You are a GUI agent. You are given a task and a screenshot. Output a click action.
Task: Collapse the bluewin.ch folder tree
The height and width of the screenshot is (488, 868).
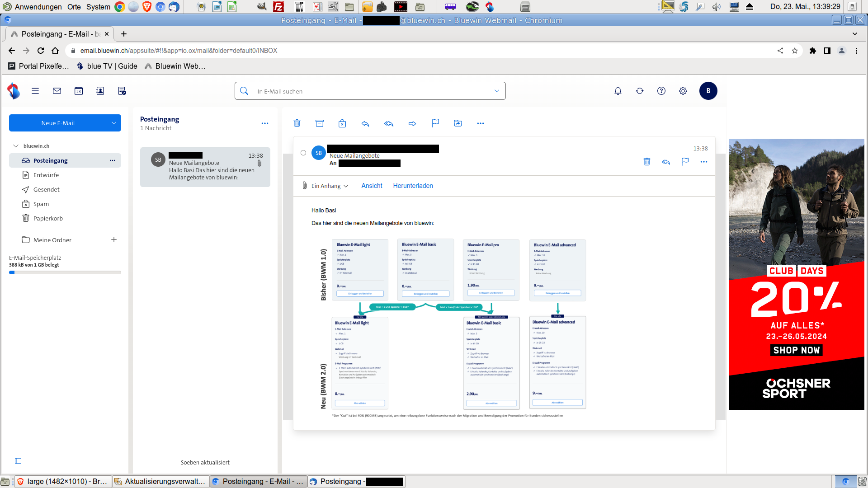(16, 146)
